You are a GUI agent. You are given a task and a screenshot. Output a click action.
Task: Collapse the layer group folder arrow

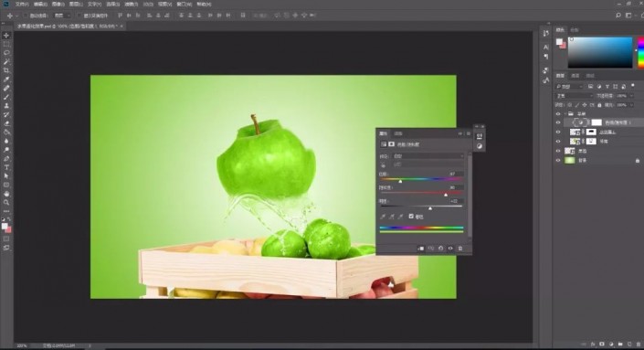click(565, 114)
